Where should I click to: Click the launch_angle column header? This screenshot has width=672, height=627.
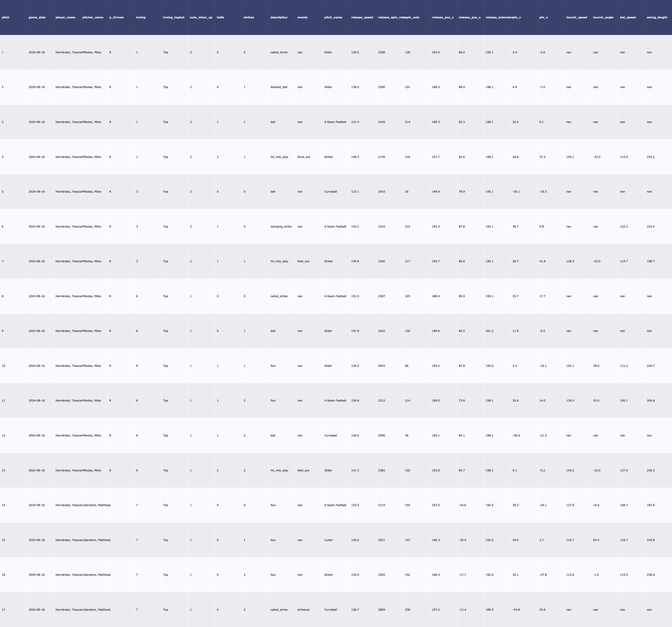click(603, 17)
